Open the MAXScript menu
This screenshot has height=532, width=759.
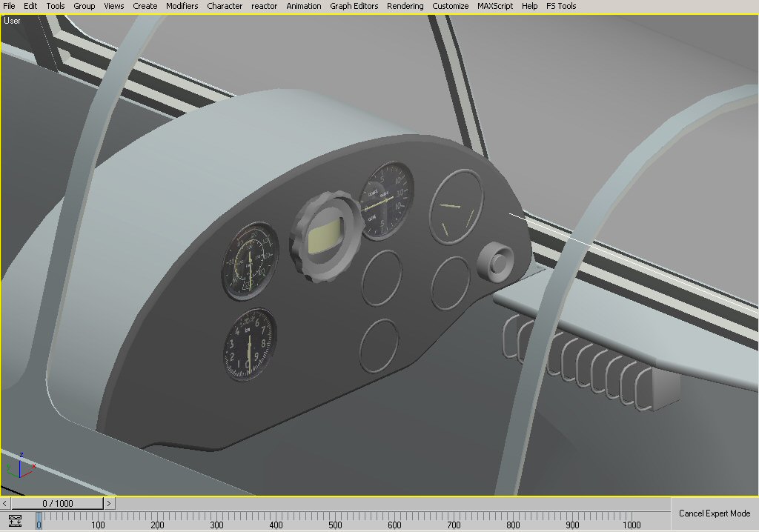496,6
